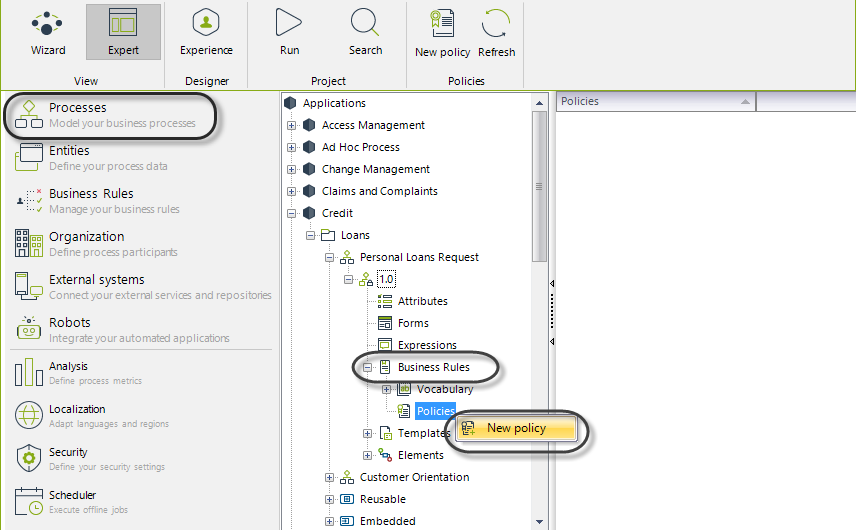Expand the Access Management application
The width and height of the screenshot is (856, 530).
point(292,126)
